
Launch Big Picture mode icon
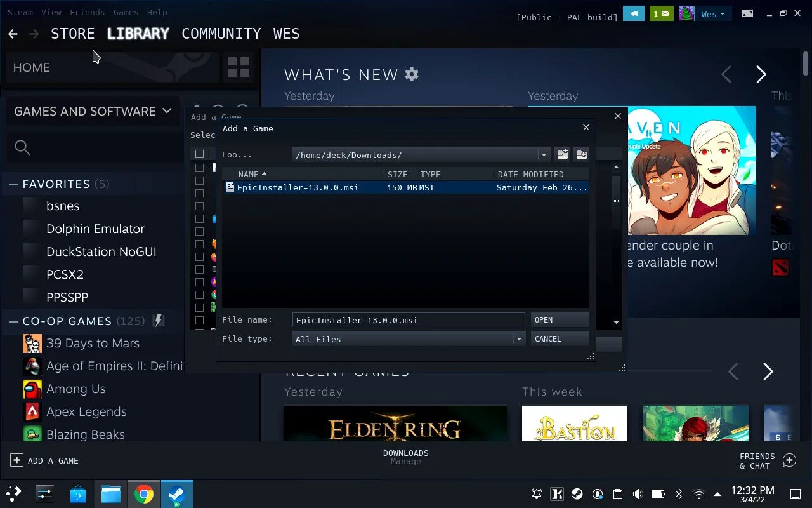(747, 13)
